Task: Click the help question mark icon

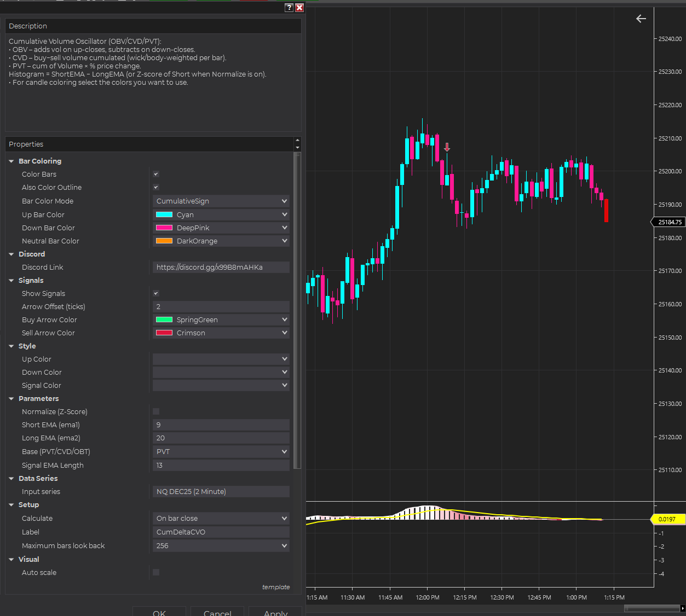Action: pyautogui.click(x=289, y=8)
